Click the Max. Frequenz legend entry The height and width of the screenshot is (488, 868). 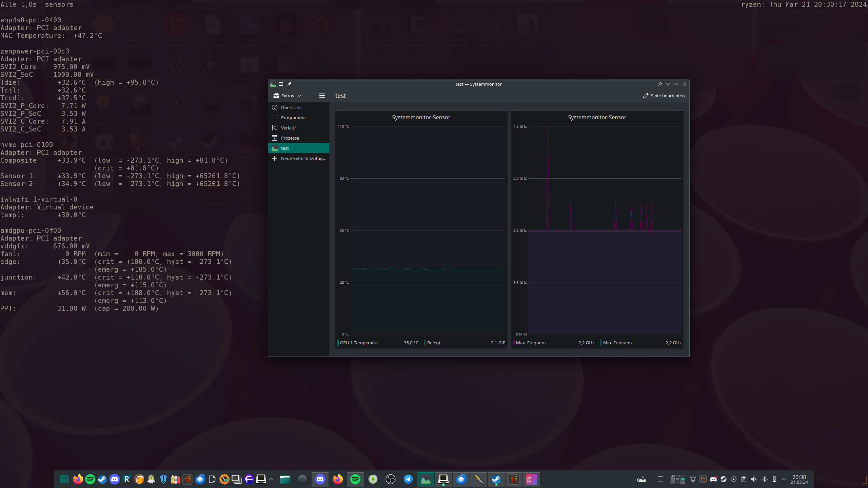click(531, 343)
